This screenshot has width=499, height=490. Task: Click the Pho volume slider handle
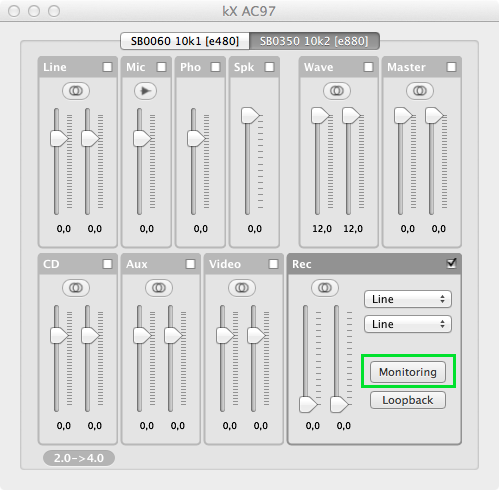click(x=196, y=138)
